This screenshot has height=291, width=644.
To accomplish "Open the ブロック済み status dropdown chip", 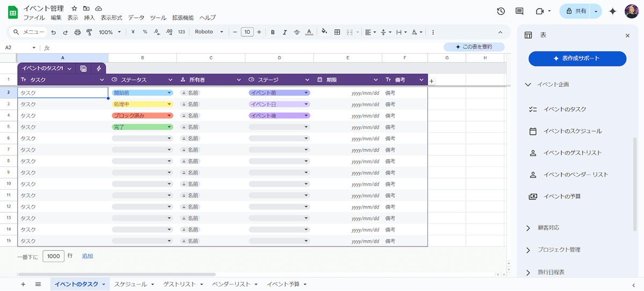I will tap(142, 115).
